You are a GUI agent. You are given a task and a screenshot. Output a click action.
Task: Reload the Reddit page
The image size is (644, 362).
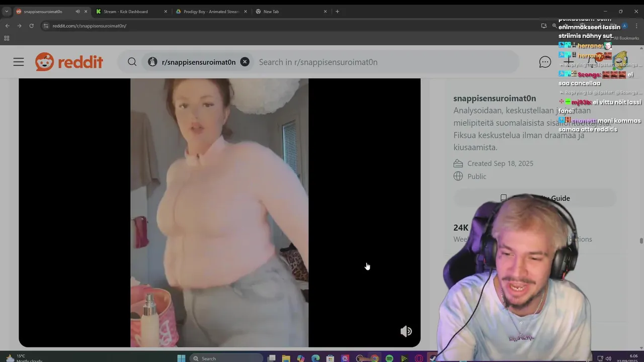[31, 26]
